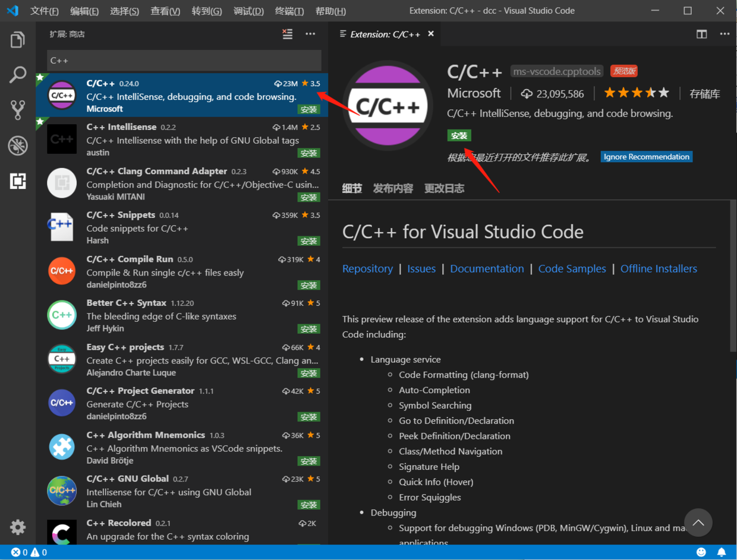Viewport: 737px width, 560px height.
Task: Clear extensions search results icon
Action: coord(288,34)
